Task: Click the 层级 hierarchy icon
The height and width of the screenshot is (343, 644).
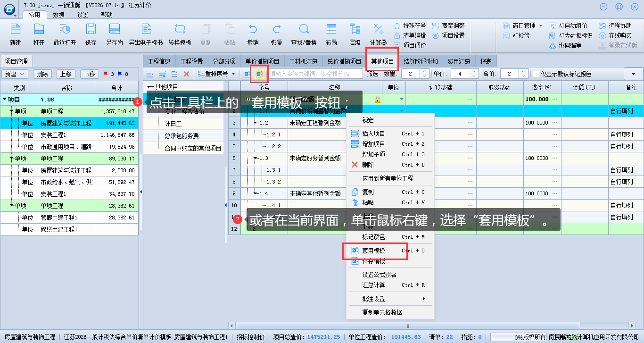Action: click(x=355, y=34)
